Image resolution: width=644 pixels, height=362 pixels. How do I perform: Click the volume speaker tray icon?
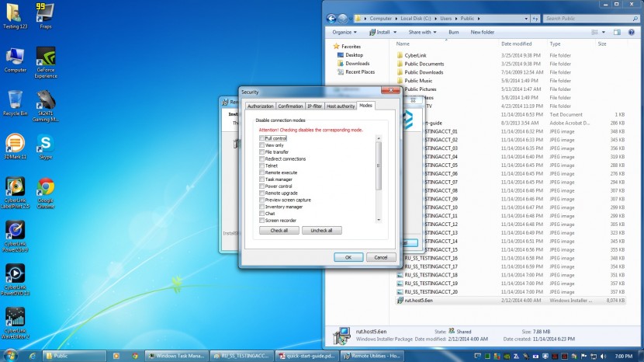604,357
